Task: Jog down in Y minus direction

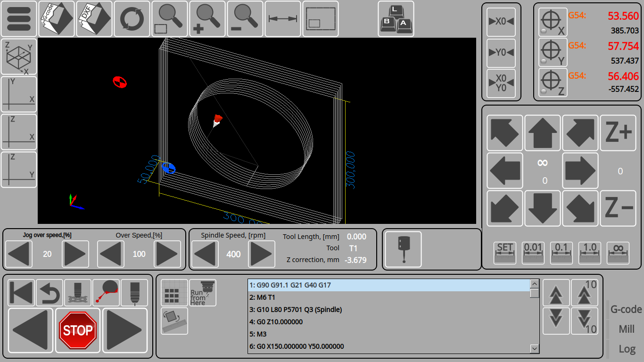Action: 543,208
